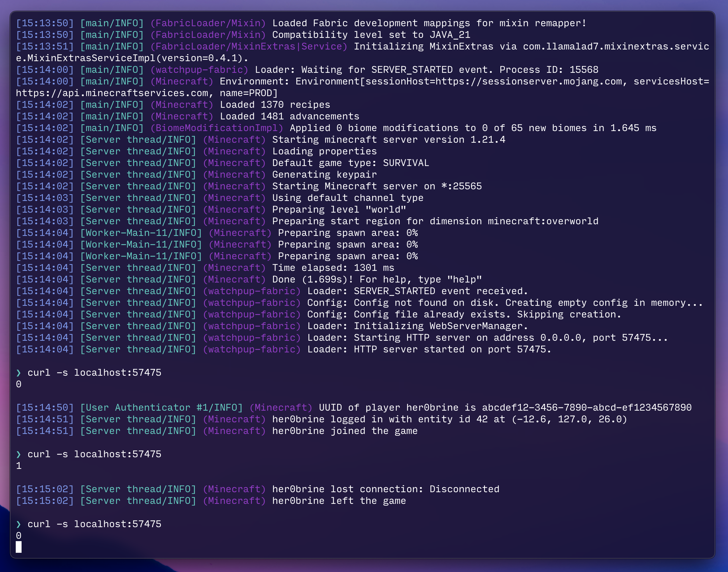Click the "name=PROD]" text
Screen dimensions: 728x572
[x=249, y=93]
